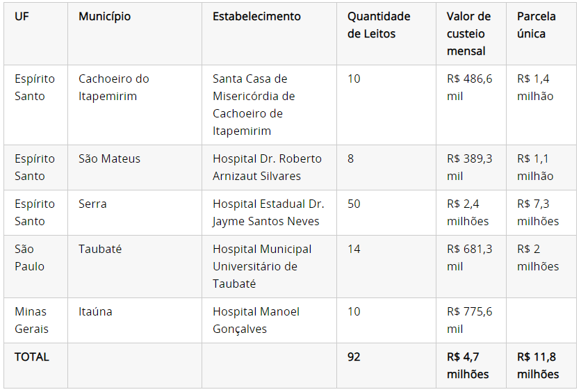Click the Município column header
Viewport: 581px width, 392px height.
[104, 16]
